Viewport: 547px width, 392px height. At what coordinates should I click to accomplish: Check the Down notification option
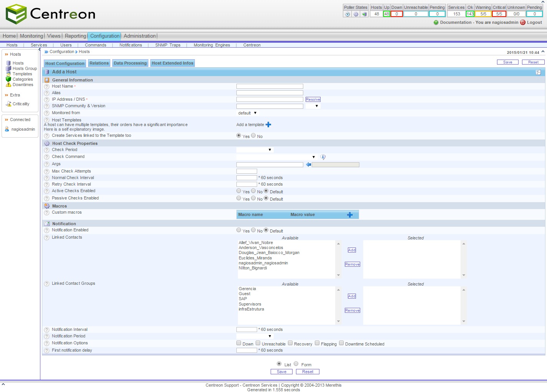point(239,343)
